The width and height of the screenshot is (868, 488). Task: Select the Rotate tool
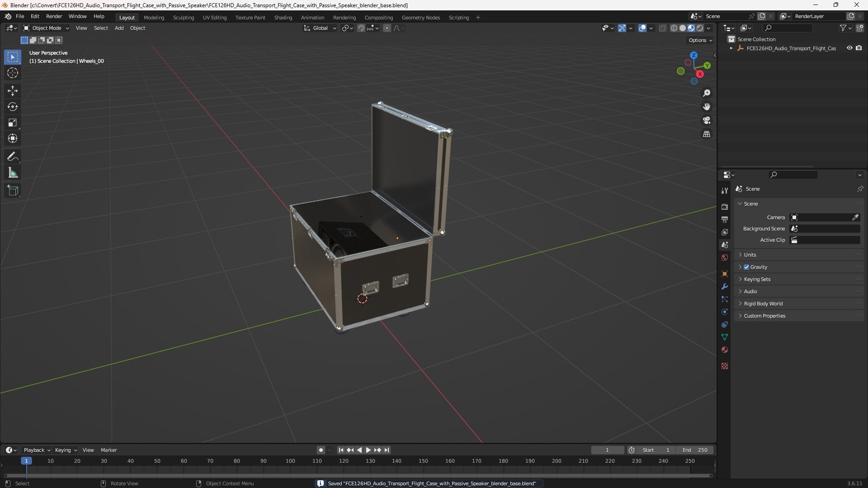point(13,107)
